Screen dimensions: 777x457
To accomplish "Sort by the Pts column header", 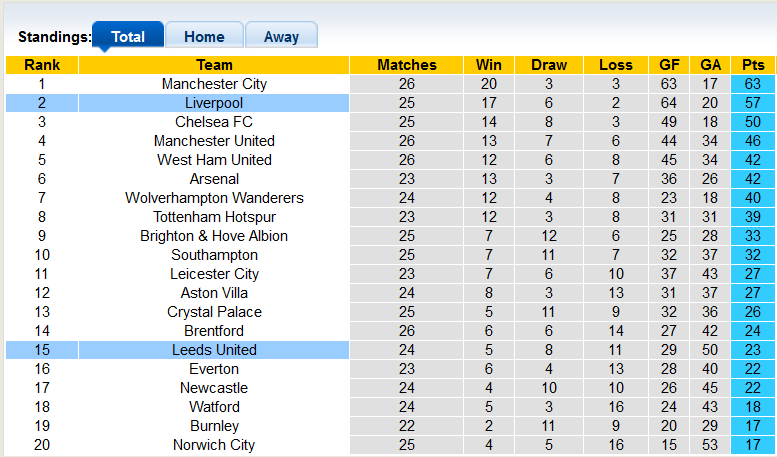I will tap(752, 65).
